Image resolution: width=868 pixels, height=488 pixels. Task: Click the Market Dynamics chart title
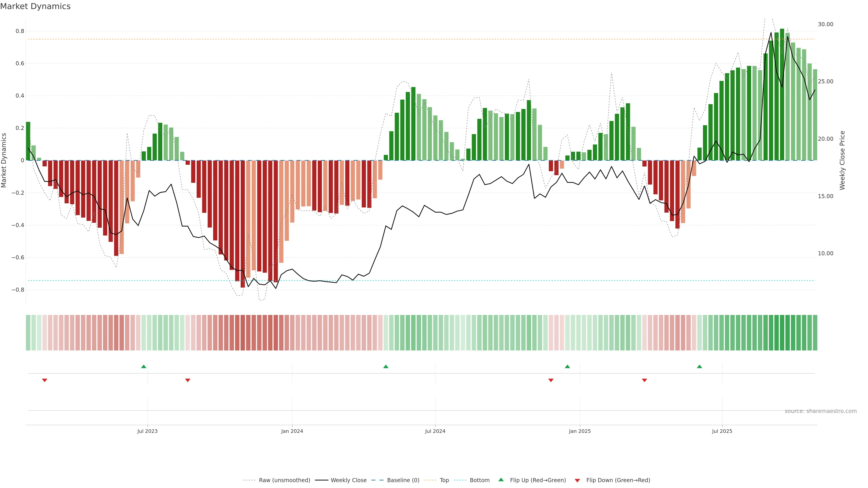pos(35,6)
